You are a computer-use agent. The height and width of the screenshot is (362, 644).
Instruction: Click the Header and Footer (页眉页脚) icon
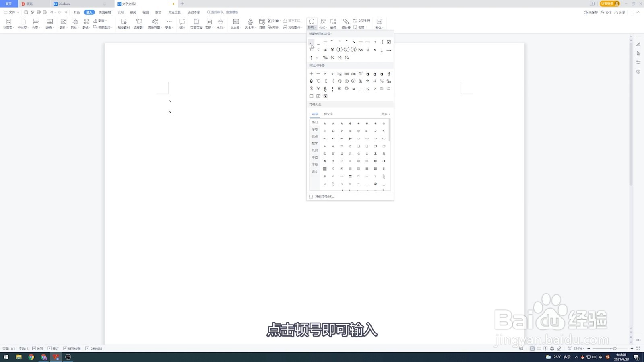(196, 23)
